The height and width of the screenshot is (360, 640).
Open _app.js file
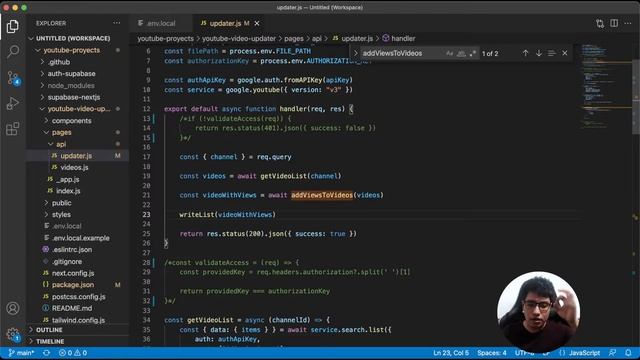click(x=68, y=179)
